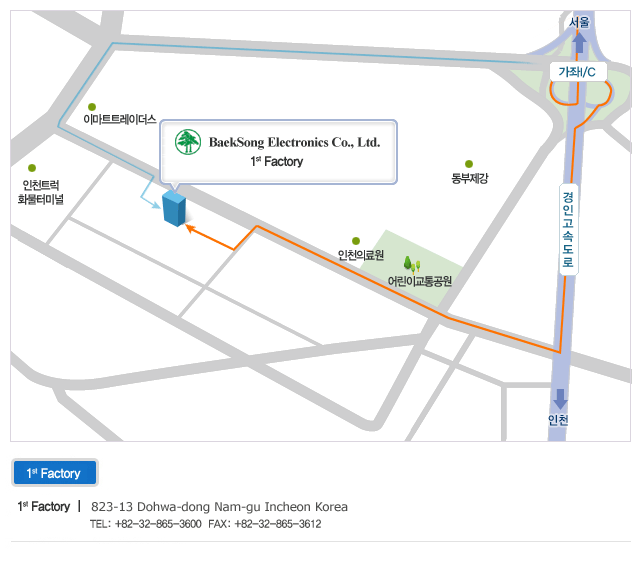Click the orange route arrowhead near the building
This screenshot has height=568, width=644.
190,228
